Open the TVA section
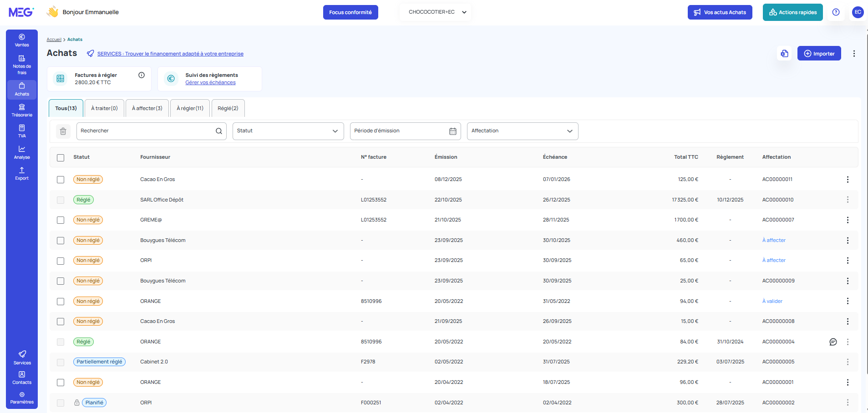868x413 pixels. click(x=22, y=131)
